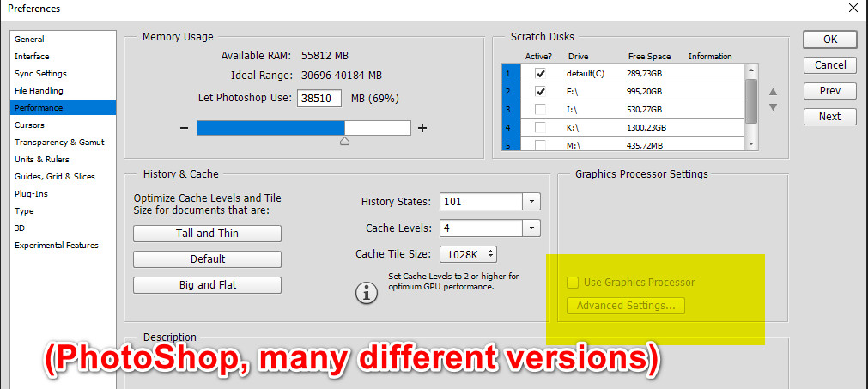Screen dimensions: 868x389
Task: Increase memory with the plus icon
Action: [422, 128]
